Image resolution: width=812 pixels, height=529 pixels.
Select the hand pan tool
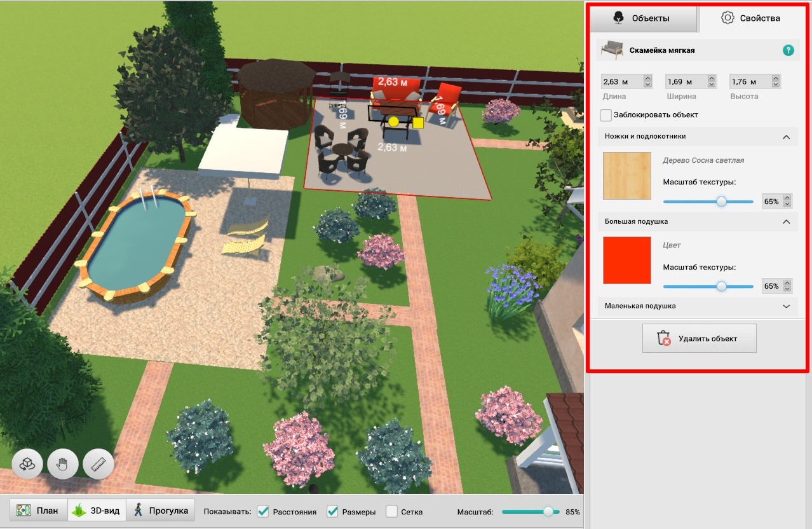tap(62, 464)
